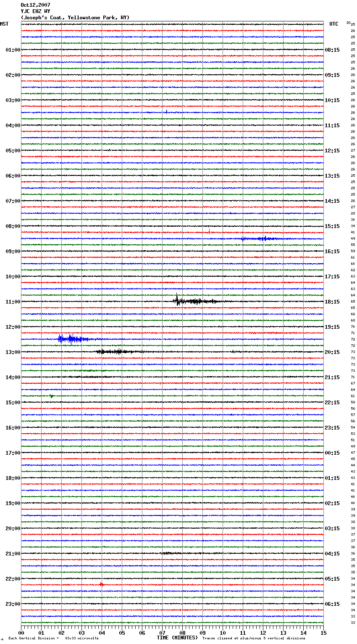Click the 15:15 UTC time label
357x644 pixels.
pos(332,226)
